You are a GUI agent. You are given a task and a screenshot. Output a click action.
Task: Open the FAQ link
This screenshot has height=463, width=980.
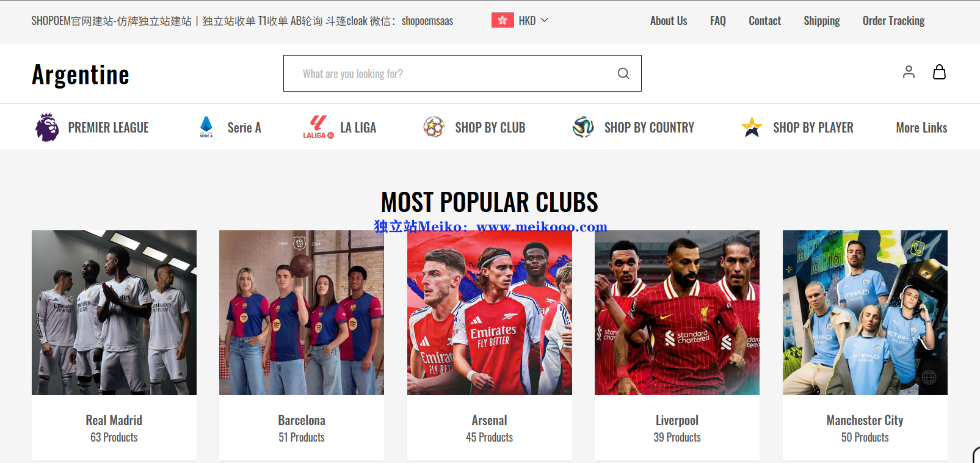[x=717, y=21]
